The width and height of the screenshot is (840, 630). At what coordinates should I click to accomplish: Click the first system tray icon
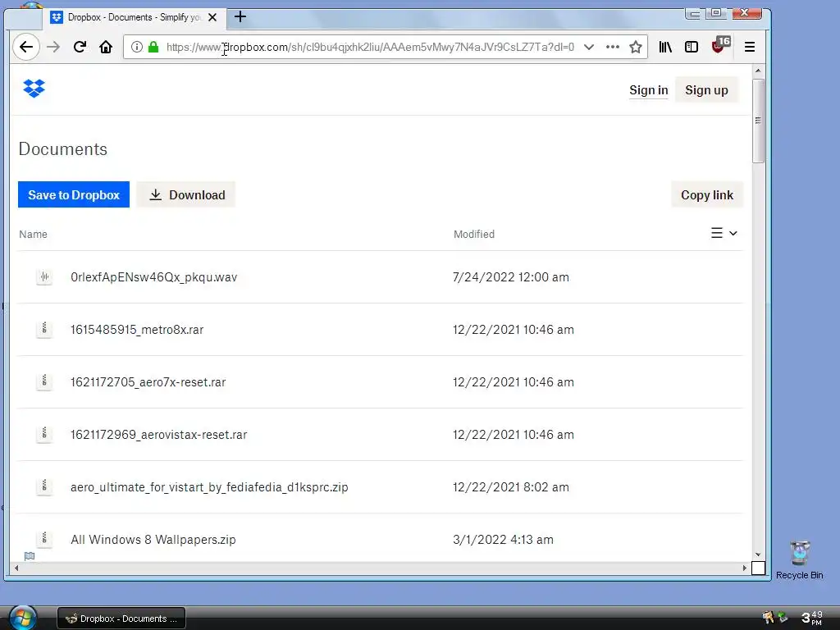(x=769, y=617)
